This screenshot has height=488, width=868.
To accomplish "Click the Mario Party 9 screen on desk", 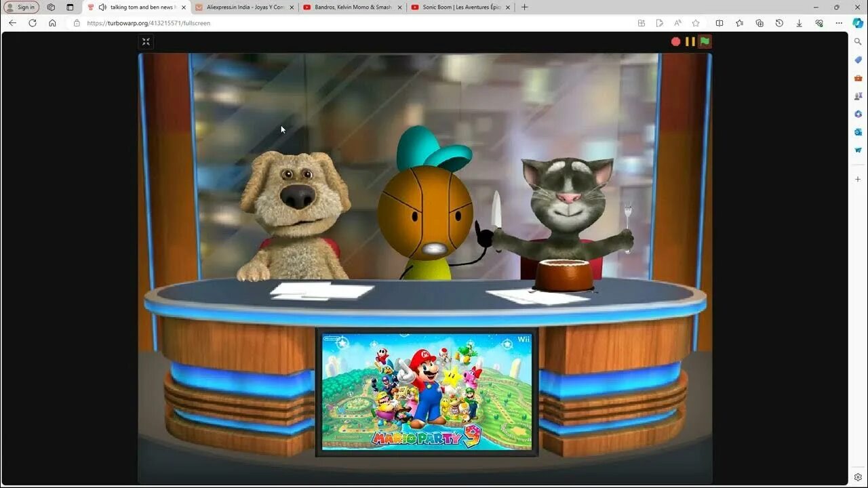I will (427, 392).
